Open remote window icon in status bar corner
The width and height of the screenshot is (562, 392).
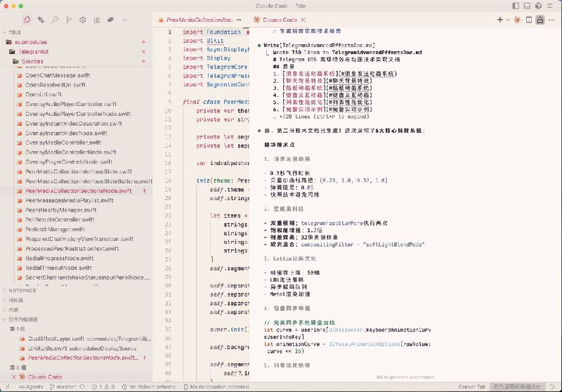tap(8, 387)
